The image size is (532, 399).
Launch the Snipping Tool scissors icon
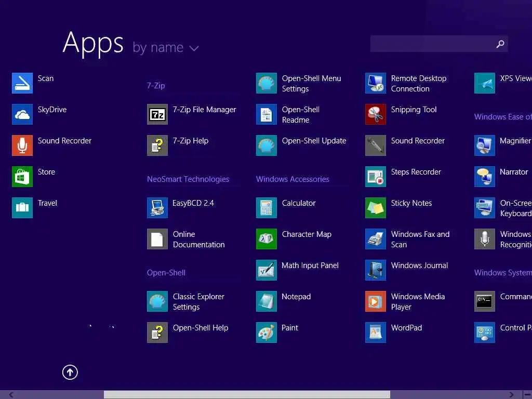pos(376,114)
